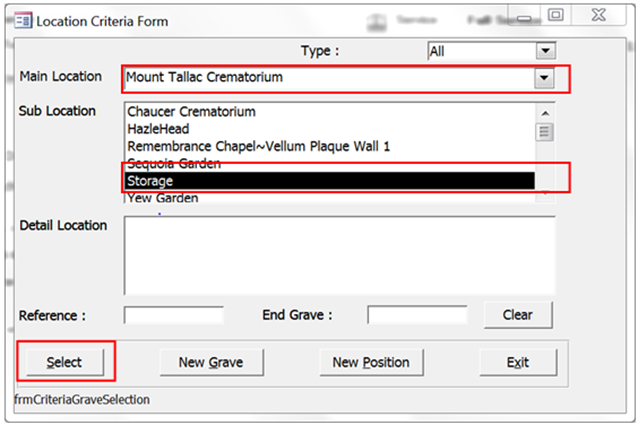Click the Mount Tallac Crematorium combo box
Viewport: 638px width, 425px height.
click(339, 78)
